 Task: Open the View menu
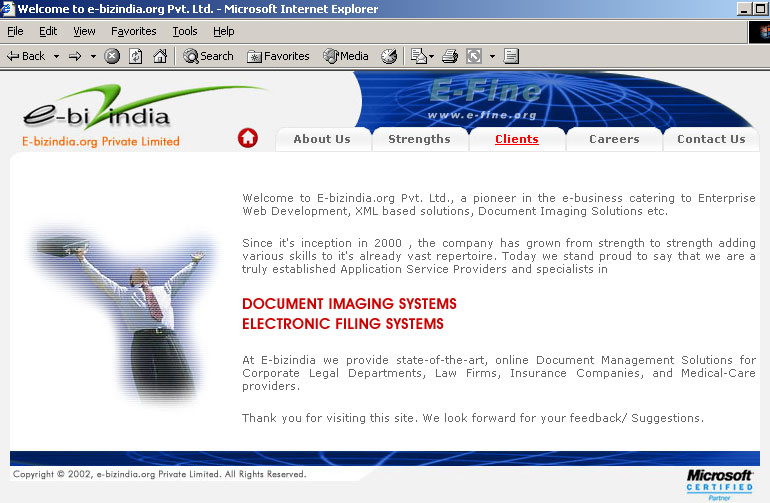click(84, 31)
